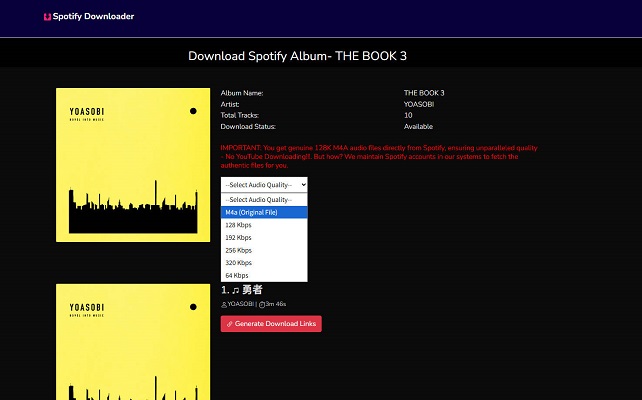Click link icon on Generate Download Links
Image resolution: width=642 pixels, height=400 pixels.
tap(230, 324)
